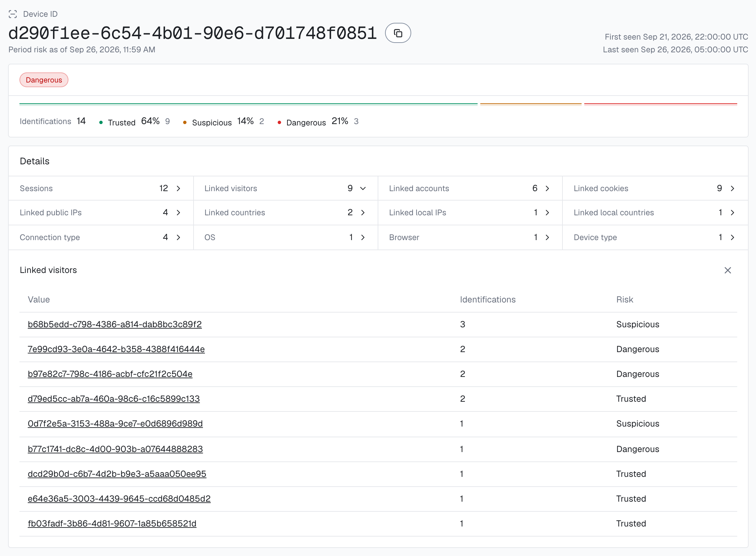Expand Linked local countries details
756x556 pixels.
pyautogui.click(x=655, y=212)
